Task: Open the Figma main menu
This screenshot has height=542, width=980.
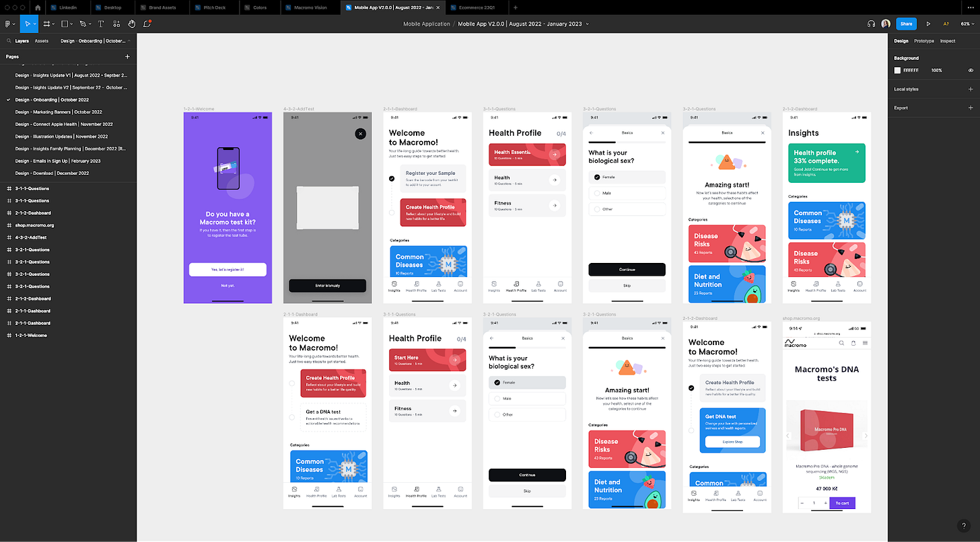Action: pos(7,24)
